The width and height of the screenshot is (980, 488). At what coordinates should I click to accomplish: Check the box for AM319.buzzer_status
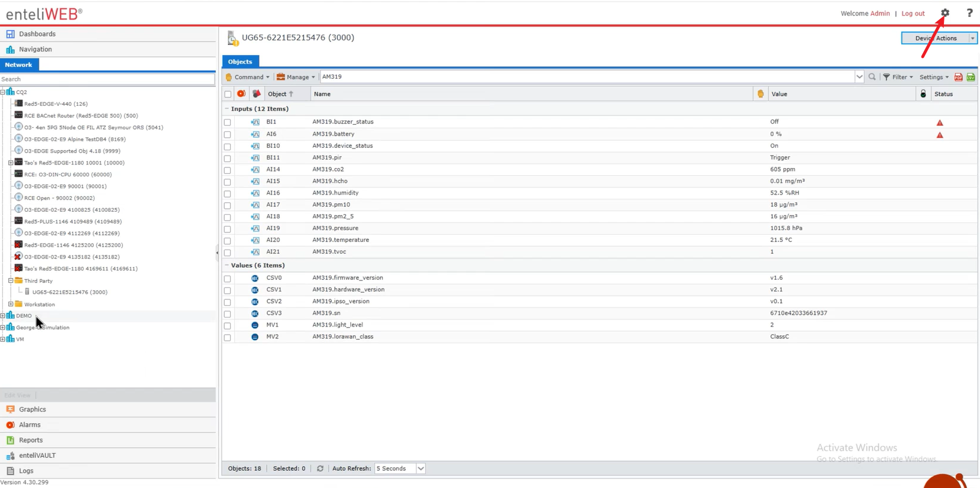tap(228, 122)
